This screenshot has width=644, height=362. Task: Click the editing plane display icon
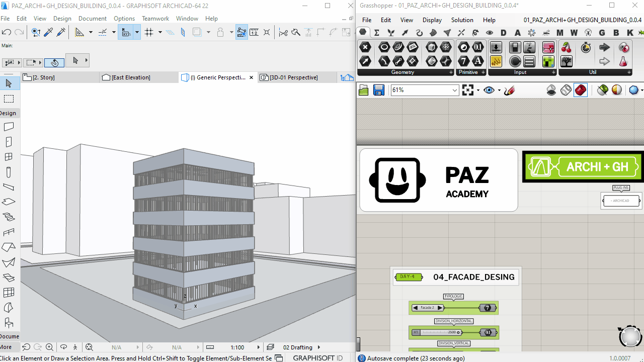[x=170, y=32]
